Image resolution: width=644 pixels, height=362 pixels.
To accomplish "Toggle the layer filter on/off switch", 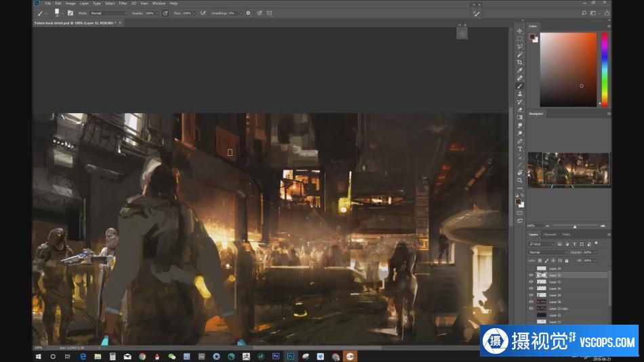I will click(597, 243).
